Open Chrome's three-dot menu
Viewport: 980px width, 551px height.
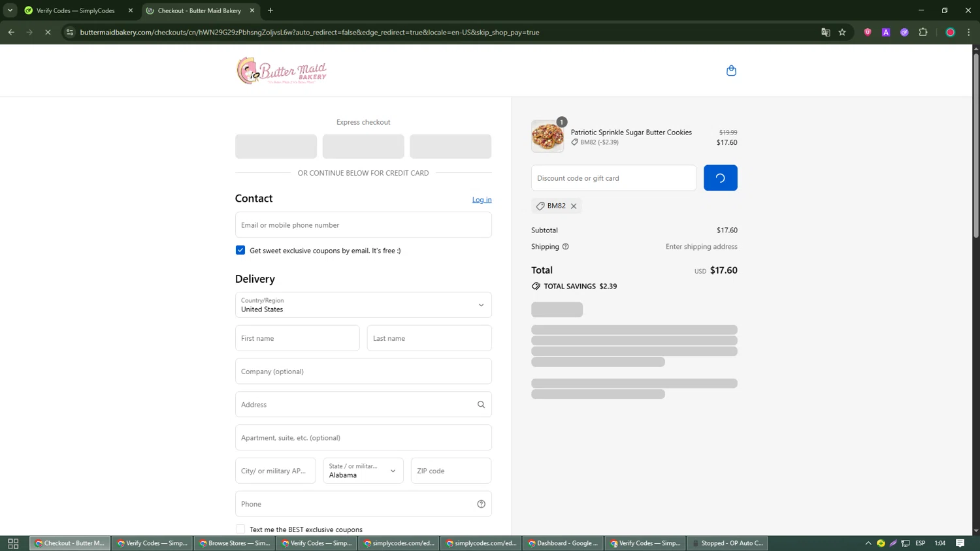(969, 32)
